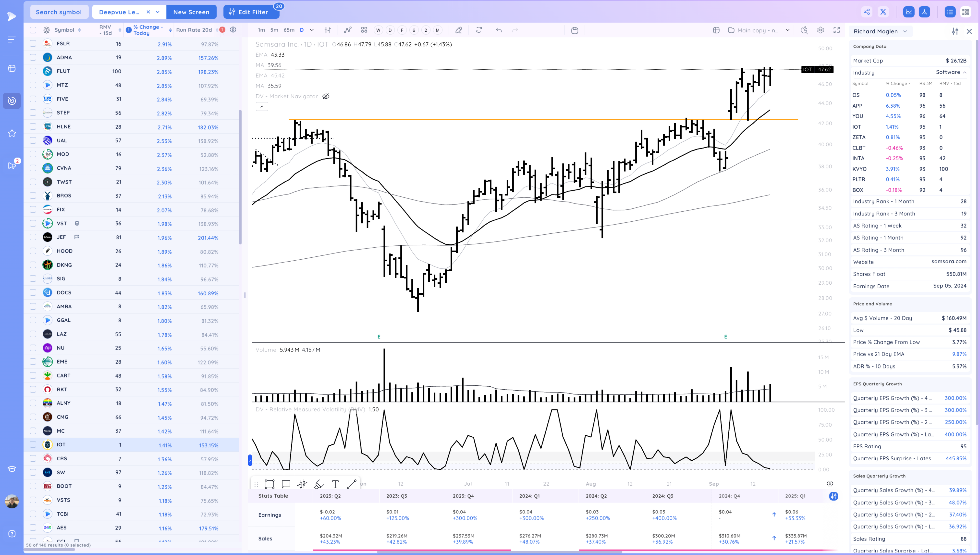Switch to 65m timeframe
Image resolution: width=980 pixels, height=555 pixels.
(x=289, y=30)
